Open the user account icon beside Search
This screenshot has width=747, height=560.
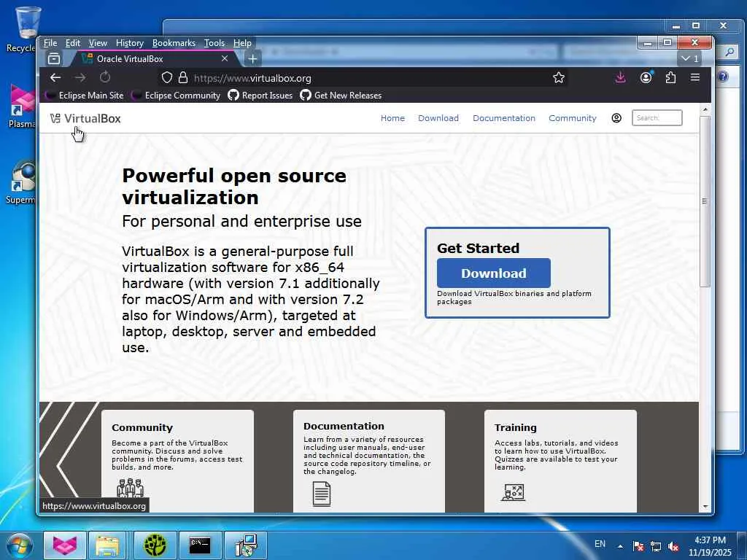pos(616,117)
